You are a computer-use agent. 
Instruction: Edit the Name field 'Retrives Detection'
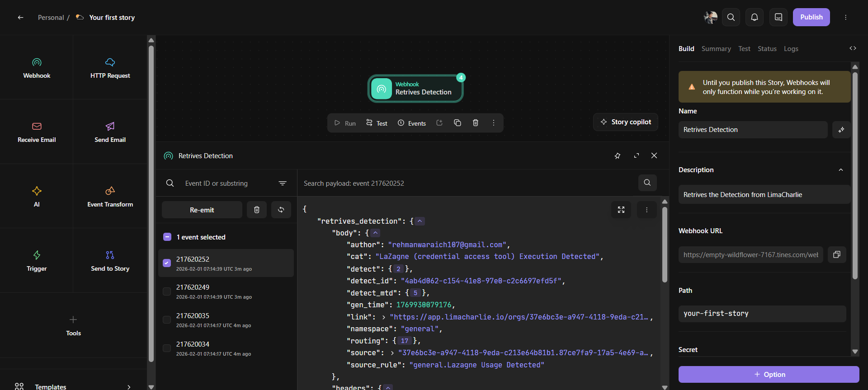753,130
